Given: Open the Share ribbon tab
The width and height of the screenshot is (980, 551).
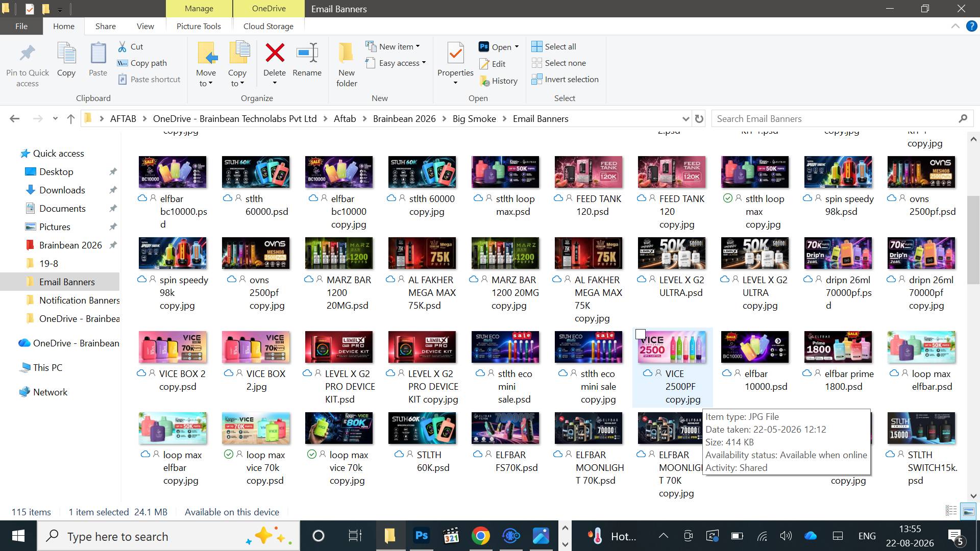Looking at the screenshot, I should click(106, 27).
